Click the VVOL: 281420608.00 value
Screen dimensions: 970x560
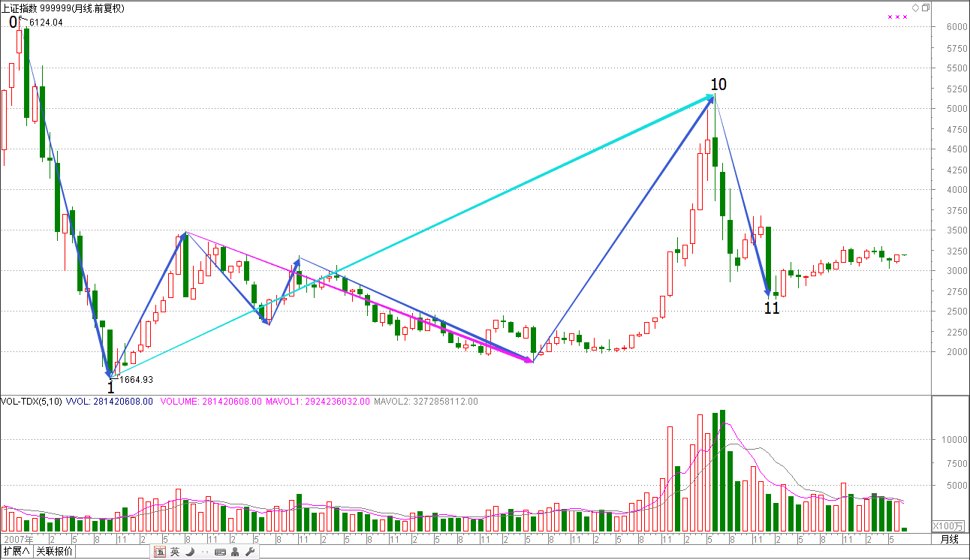[x=110, y=402]
